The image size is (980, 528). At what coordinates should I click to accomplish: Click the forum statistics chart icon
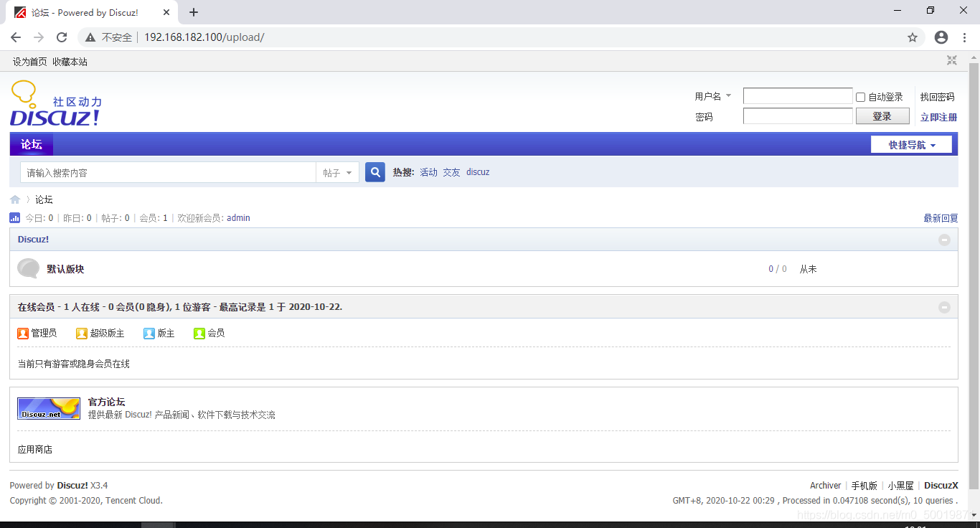[15, 217]
